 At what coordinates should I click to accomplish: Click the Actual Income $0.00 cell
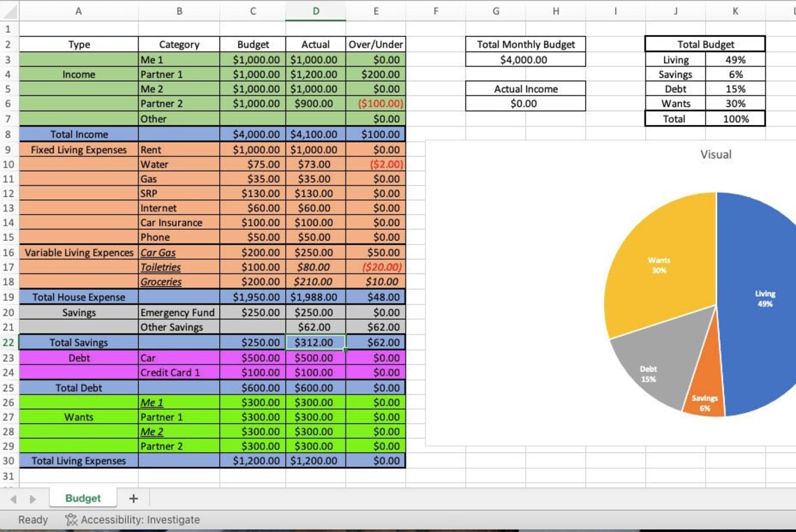pyautogui.click(x=526, y=103)
